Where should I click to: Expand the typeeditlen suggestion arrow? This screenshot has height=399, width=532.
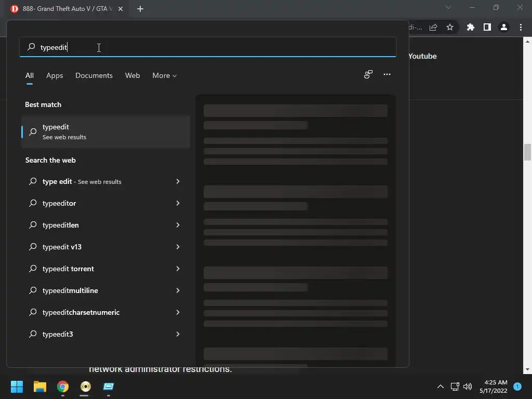(178, 225)
